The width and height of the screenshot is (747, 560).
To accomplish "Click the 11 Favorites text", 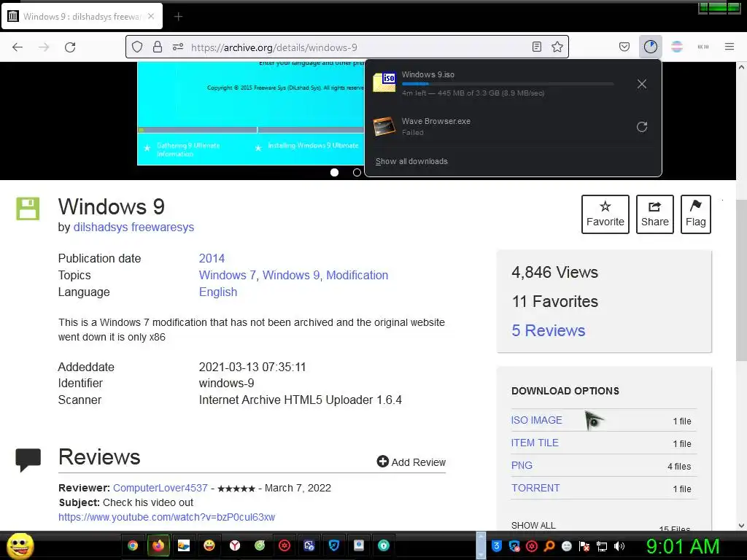I will [554, 301].
